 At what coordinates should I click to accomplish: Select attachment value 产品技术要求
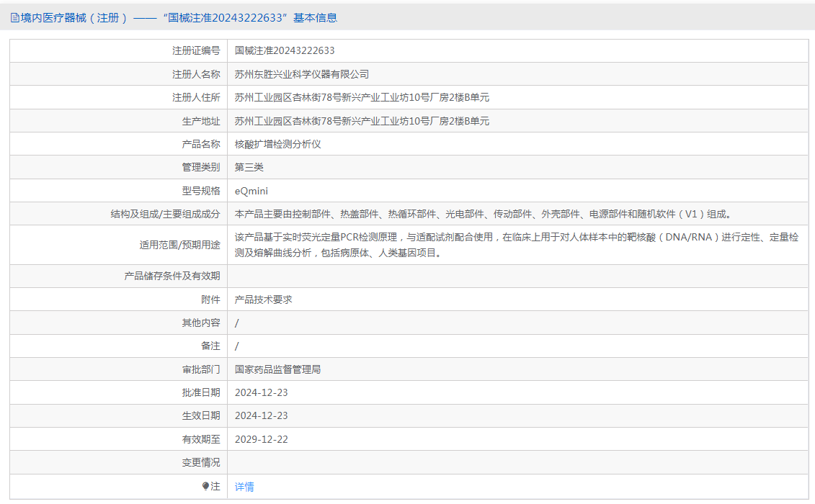263,300
